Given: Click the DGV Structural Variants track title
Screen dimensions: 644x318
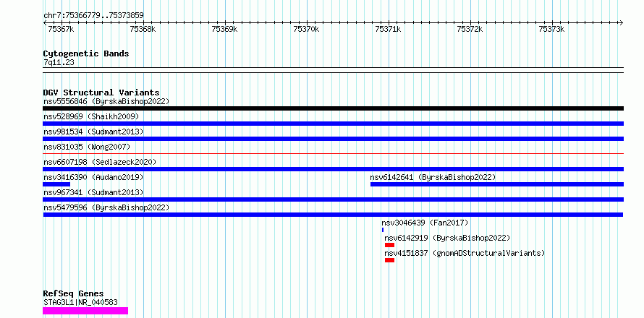Looking at the screenshot, I should click(101, 93).
